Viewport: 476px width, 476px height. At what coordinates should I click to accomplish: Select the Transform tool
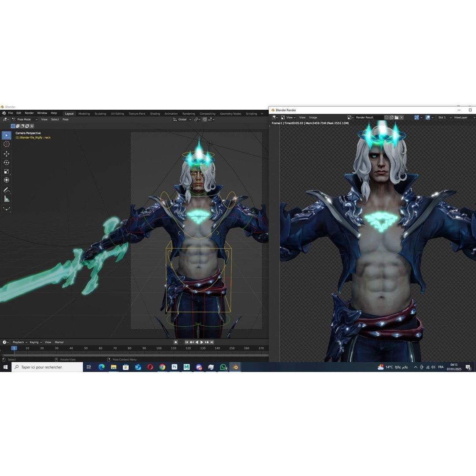click(x=6, y=180)
